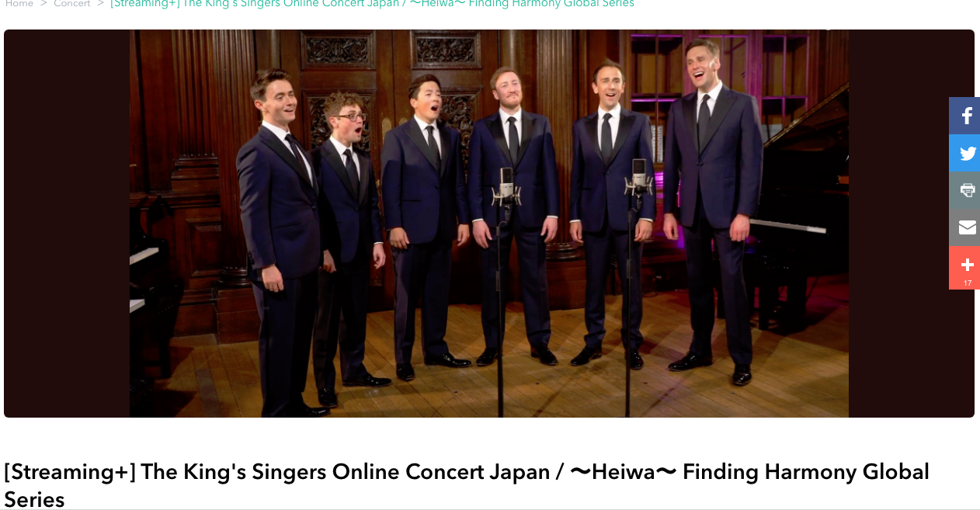This screenshot has width=980, height=510.
Task: Open the Concert breadcrumb link
Action: 72,4
